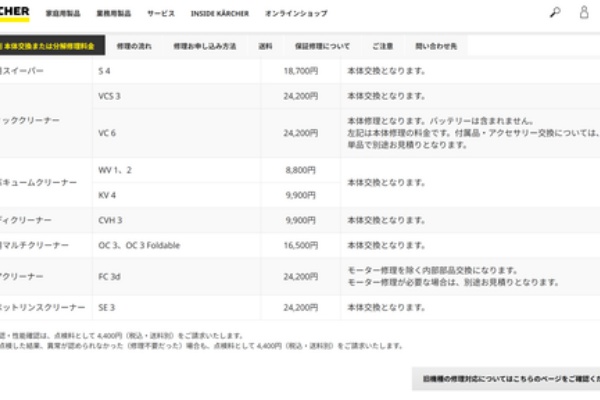Click the 18,700円 price for S 4

pos(301,71)
